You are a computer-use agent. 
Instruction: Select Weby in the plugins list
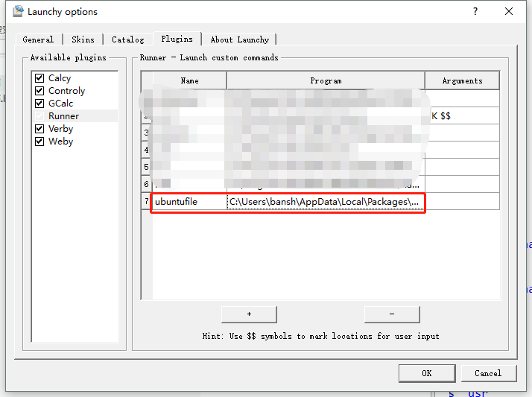tap(61, 141)
